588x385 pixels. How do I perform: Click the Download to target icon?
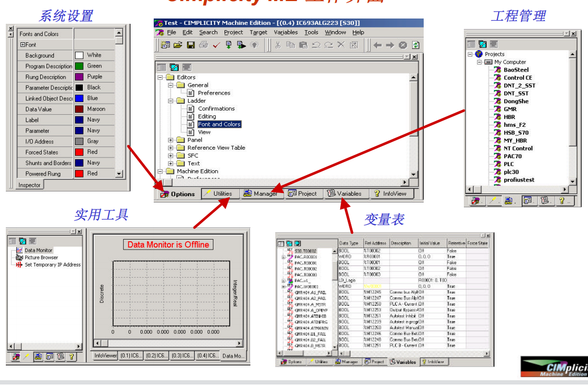[228, 45]
